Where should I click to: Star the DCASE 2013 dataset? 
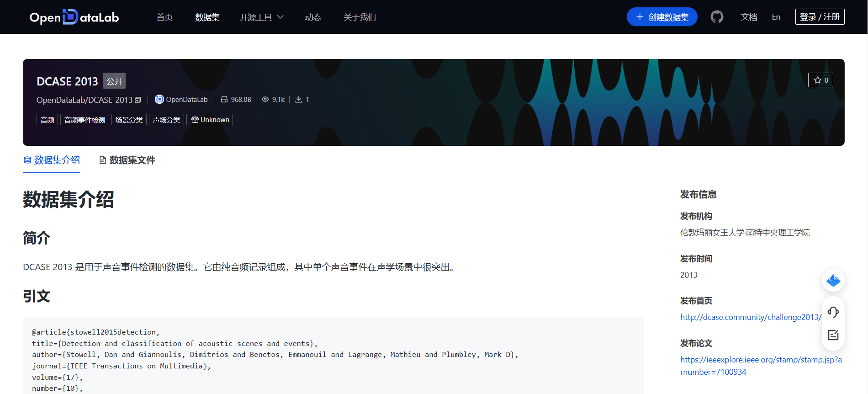coord(820,80)
